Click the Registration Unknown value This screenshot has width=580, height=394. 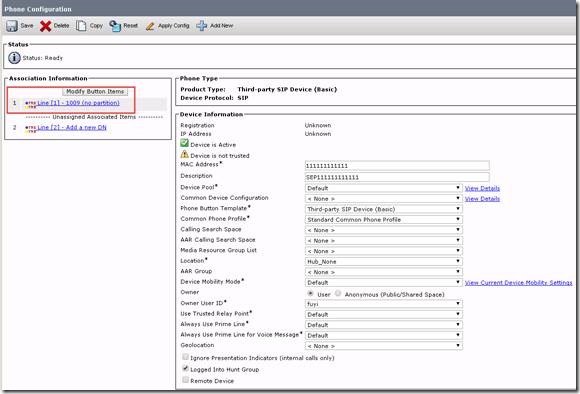point(318,125)
